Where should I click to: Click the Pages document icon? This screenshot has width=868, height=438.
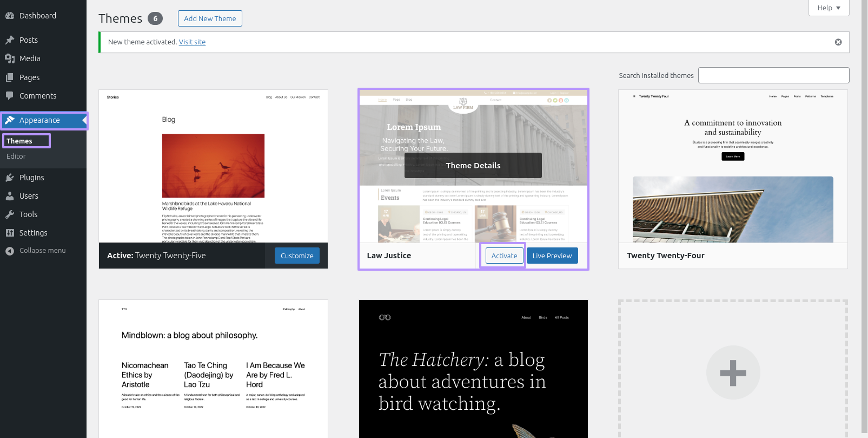(10, 77)
